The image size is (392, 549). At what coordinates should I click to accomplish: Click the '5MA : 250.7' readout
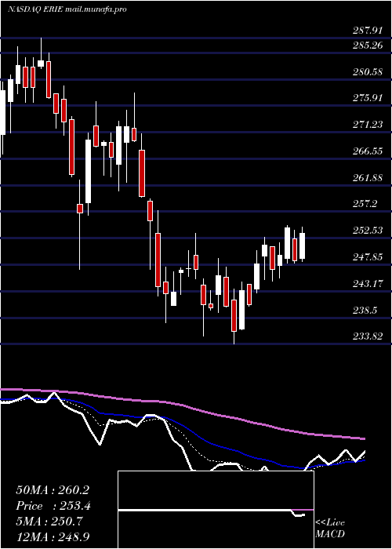pyautogui.click(x=49, y=522)
